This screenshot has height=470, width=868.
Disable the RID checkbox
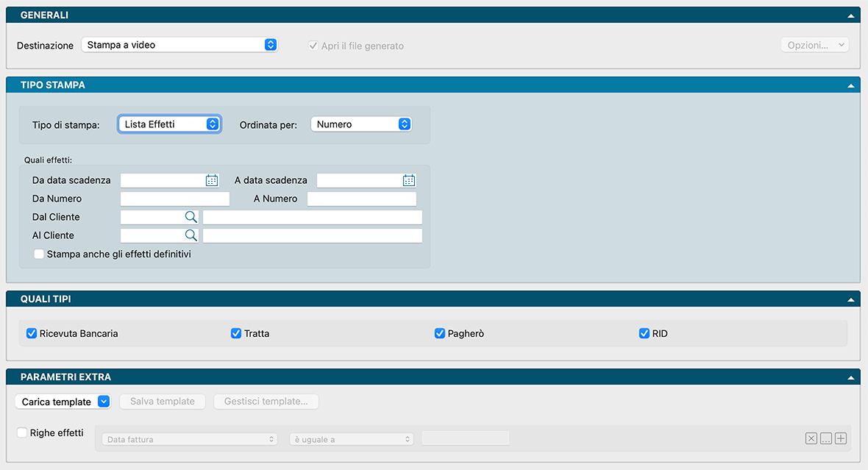644,333
